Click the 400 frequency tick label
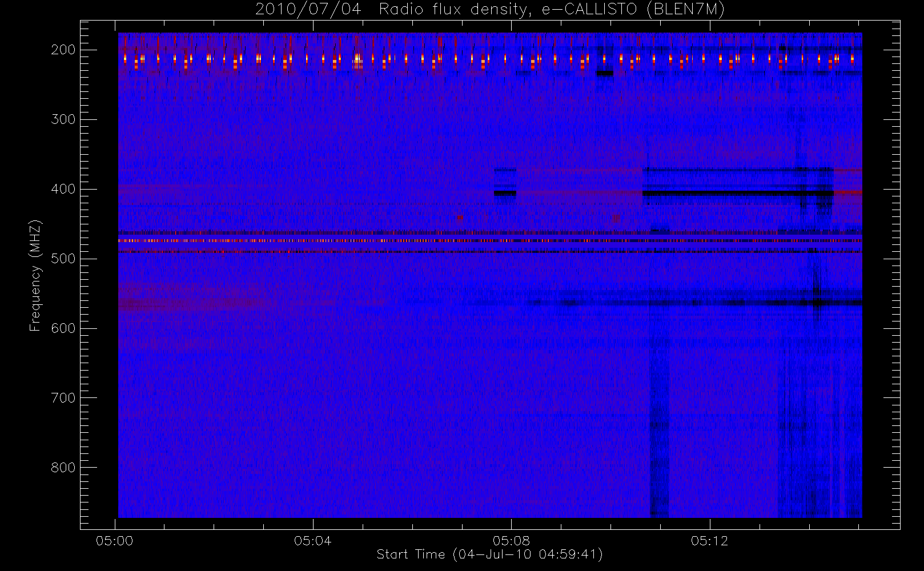 [x=63, y=189]
